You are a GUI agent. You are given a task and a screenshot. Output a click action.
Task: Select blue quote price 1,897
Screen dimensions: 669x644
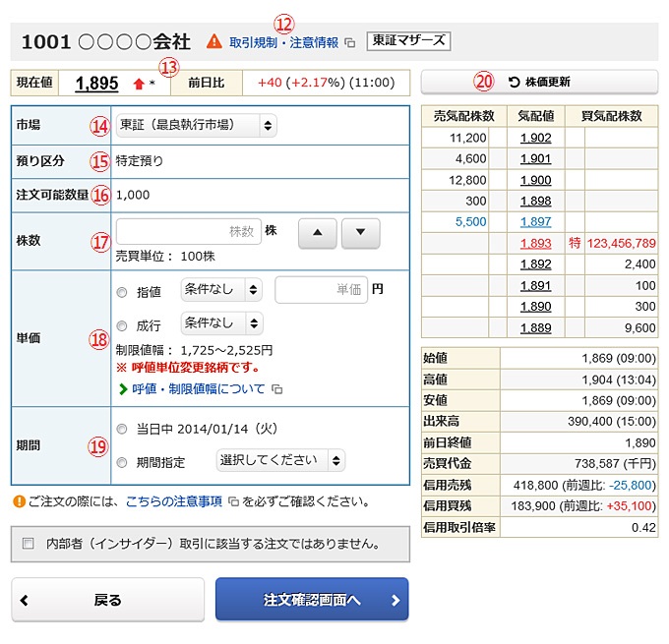[x=536, y=222]
